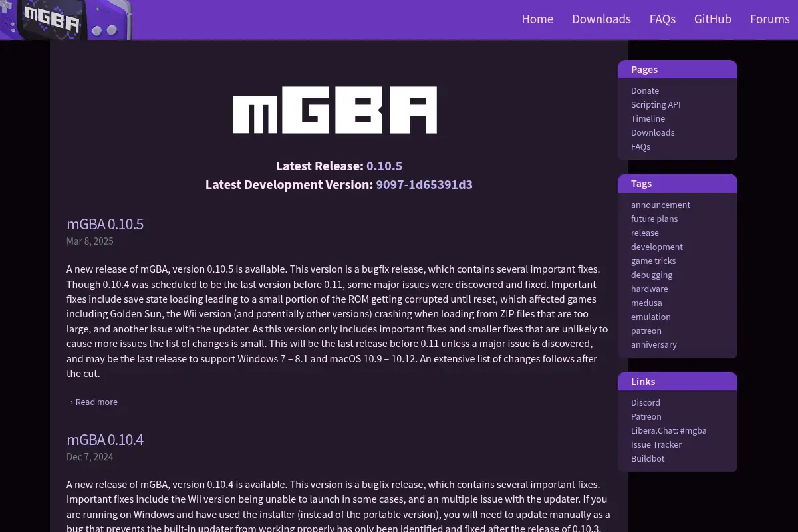The image size is (798, 532).
Task: Click the large mGBA wordmark image
Action: (x=334, y=110)
